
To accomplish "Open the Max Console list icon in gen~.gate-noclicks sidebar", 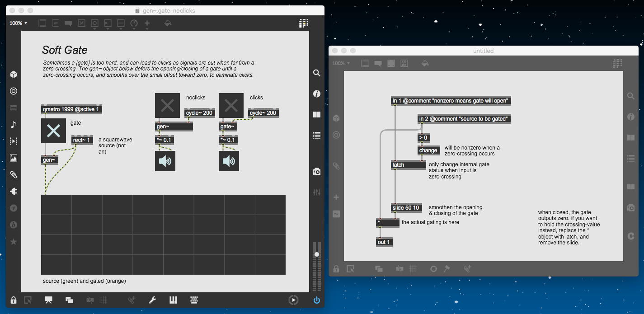I will [x=317, y=135].
